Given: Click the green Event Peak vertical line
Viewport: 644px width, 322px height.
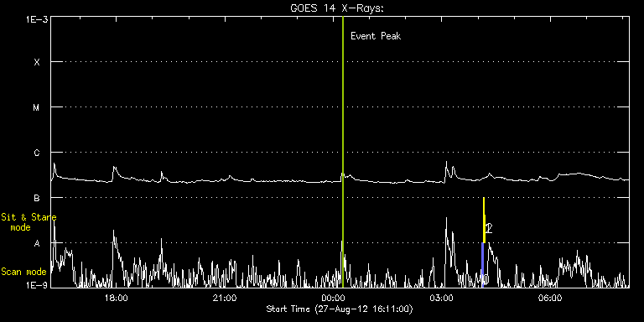Looking at the screenshot, I should tap(343, 152).
